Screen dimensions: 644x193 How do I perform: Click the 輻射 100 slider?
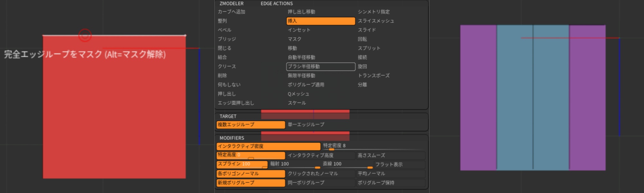[x=295, y=164]
